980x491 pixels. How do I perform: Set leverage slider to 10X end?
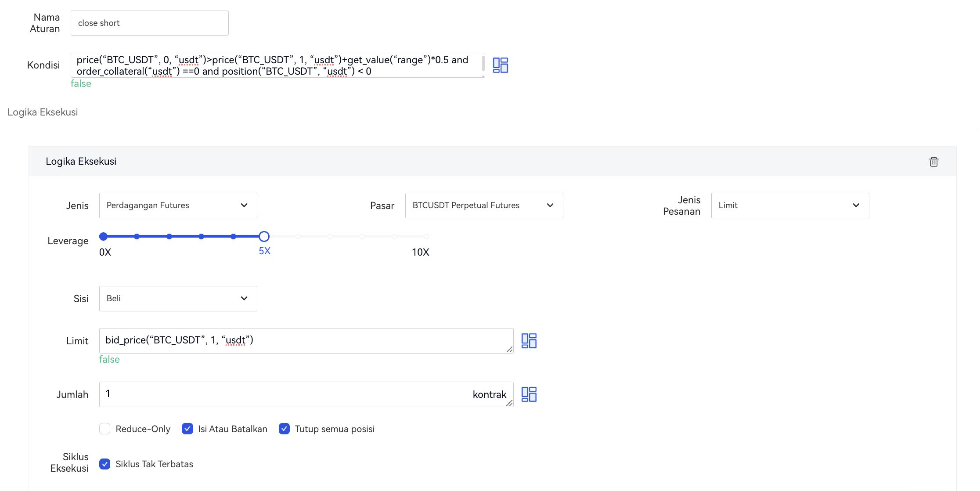tap(426, 236)
